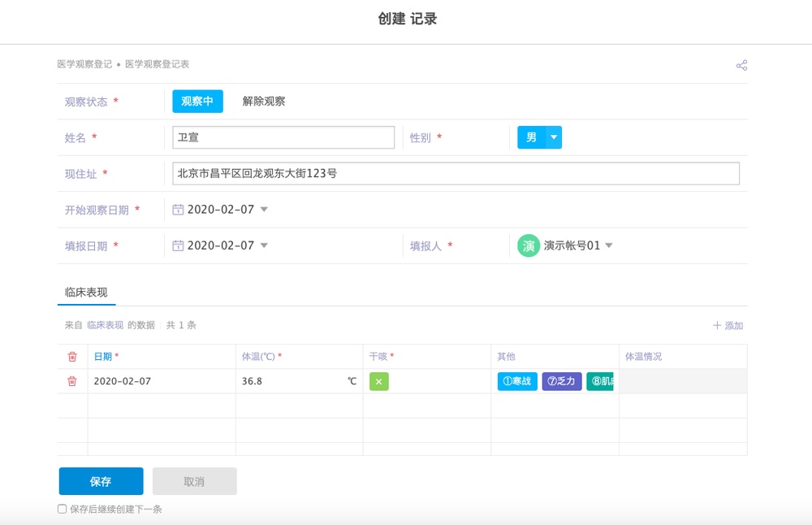Image resolution: width=812 pixels, height=525 pixels.
Task: Expand the 填报日期 date dropdown arrow
Action: [x=264, y=245]
